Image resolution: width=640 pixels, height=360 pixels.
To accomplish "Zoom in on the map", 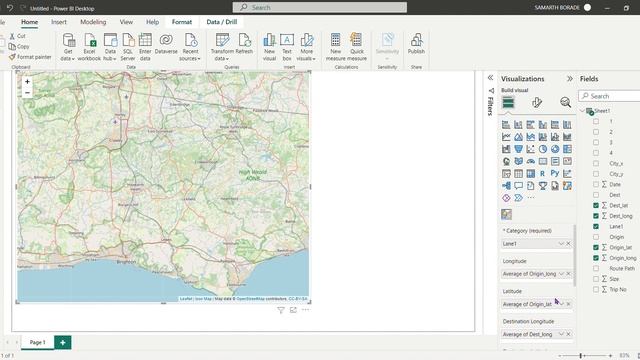I will tap(27, 82).
